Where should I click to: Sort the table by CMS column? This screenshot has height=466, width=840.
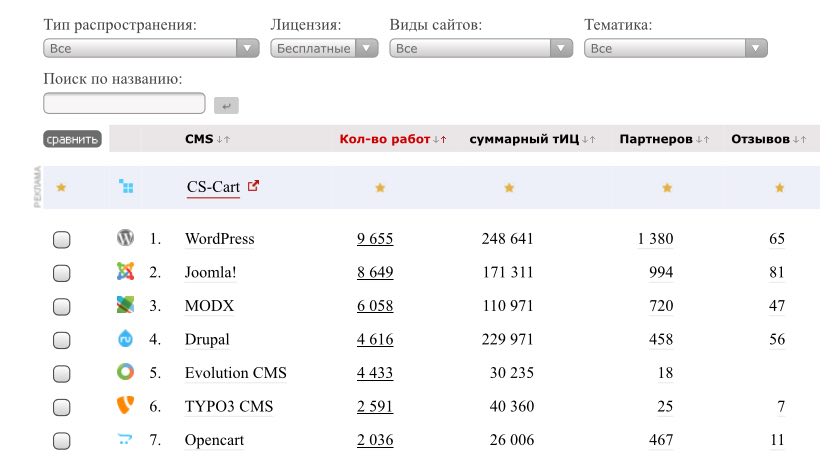(207, 139)
